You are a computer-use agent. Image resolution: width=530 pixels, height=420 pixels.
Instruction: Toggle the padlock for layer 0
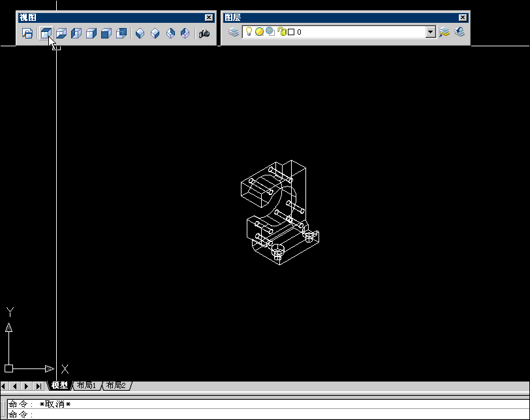coord(281,31)
